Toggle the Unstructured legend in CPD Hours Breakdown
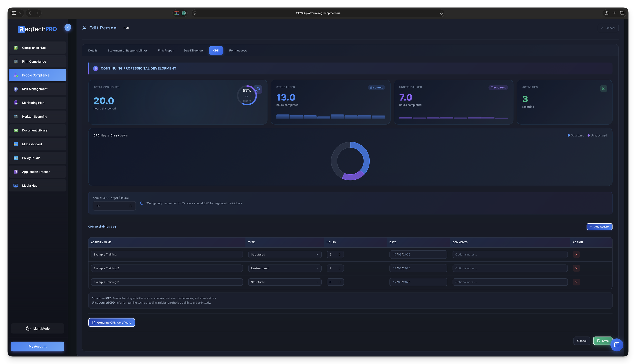The height and width of the screenshot is (364, 636). coord(597,135)
